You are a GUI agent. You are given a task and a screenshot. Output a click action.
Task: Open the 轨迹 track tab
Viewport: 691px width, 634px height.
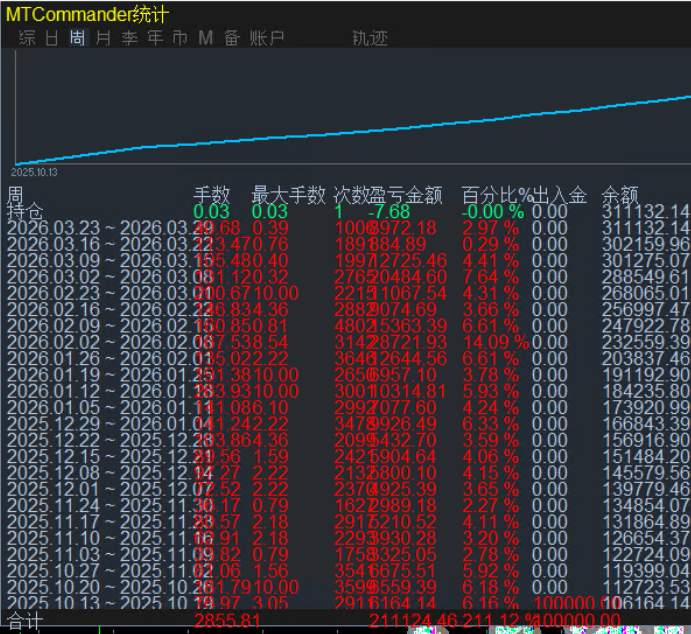point(370,38)
